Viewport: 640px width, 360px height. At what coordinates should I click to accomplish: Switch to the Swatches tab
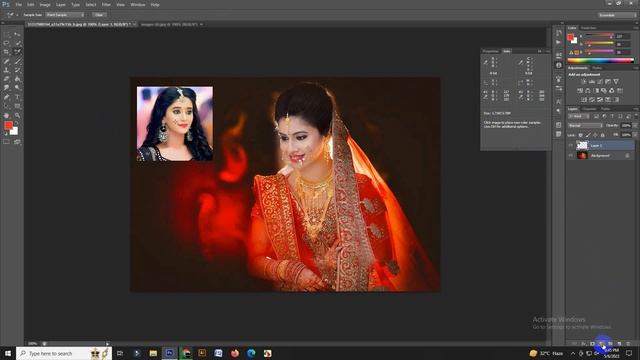click(589, 28)
